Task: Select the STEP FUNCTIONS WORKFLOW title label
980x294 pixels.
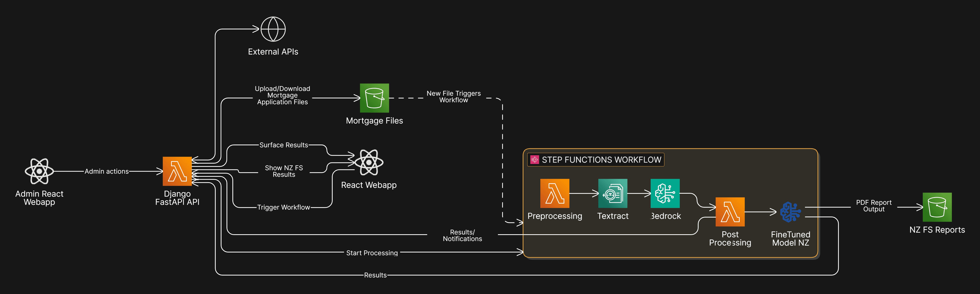Action: point(601,160)
